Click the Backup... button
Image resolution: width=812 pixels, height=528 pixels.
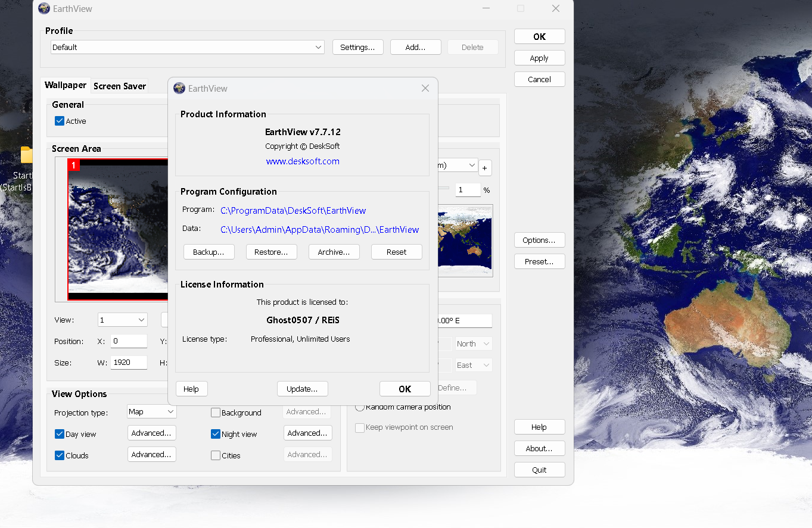[x=209, y=252]
